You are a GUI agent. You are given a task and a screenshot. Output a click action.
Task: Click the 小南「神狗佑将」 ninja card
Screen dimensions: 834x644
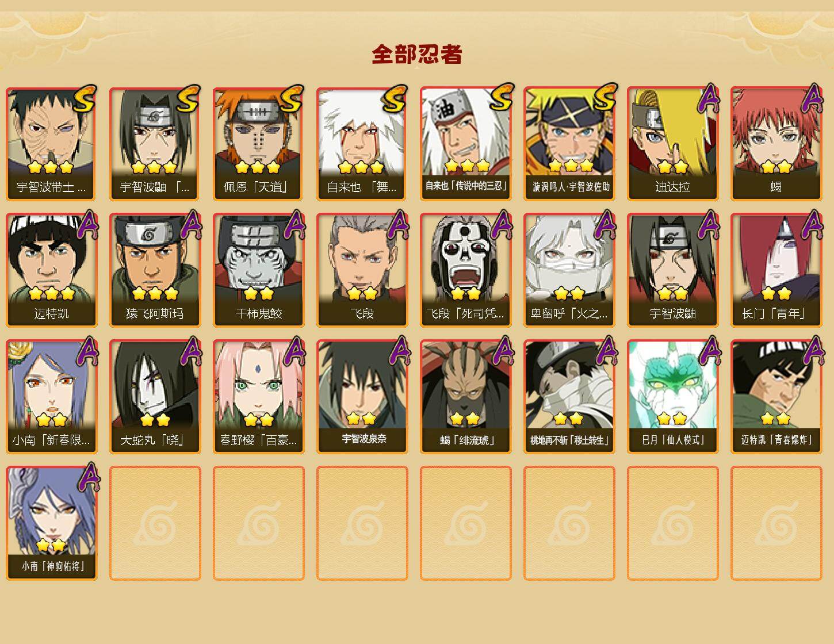[x=51, y=523]
